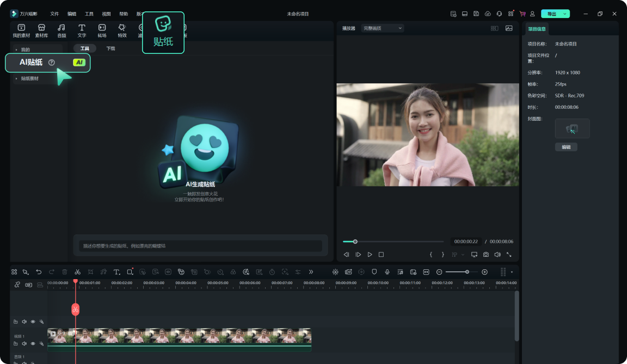Open the 文件 menu
The image size is (627, 364).
pyautogui.click(x=54, y=14)
